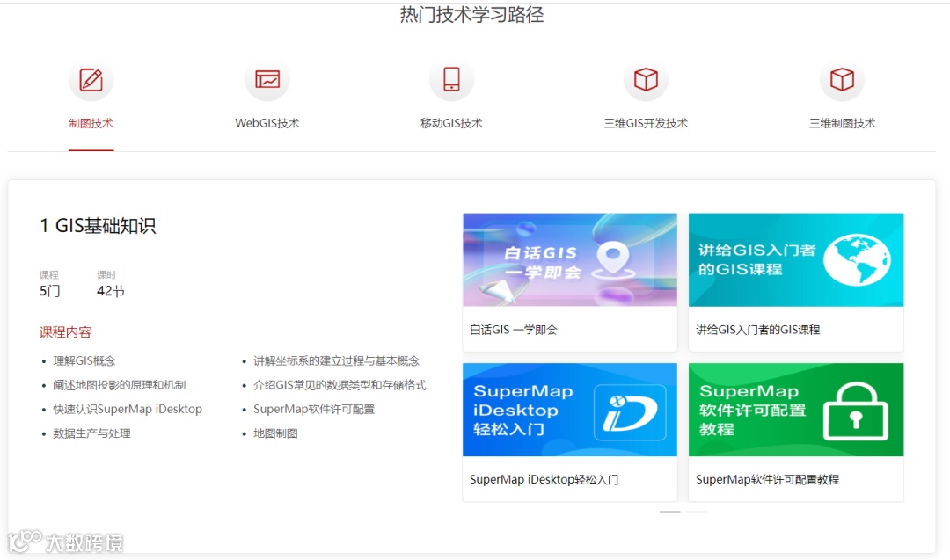
Task: Click the 课程内容 red heading
Action: [x=65, y=332]
